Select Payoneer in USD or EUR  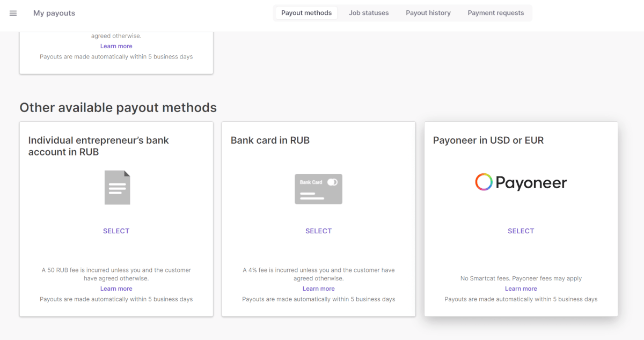(521, 231)
